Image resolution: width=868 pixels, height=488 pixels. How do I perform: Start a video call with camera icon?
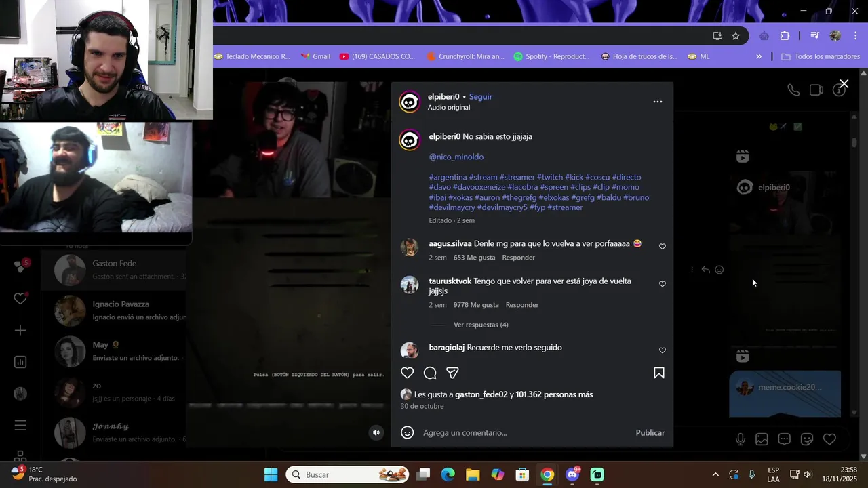(816, 90)
